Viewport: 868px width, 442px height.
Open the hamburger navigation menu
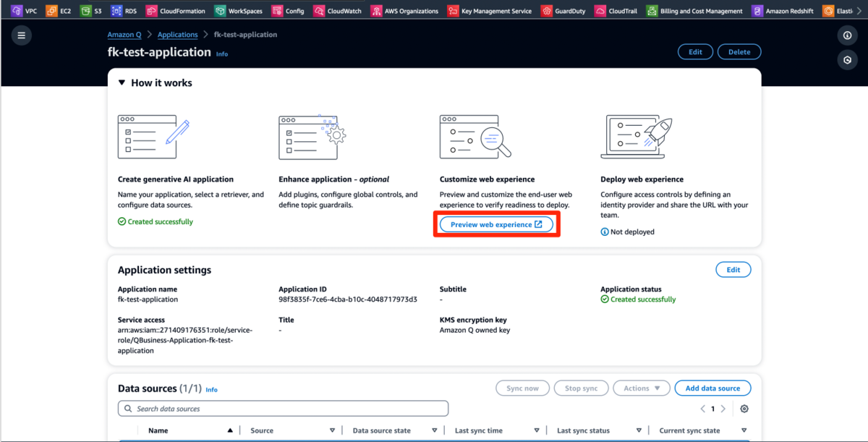(x=21, y=35)
